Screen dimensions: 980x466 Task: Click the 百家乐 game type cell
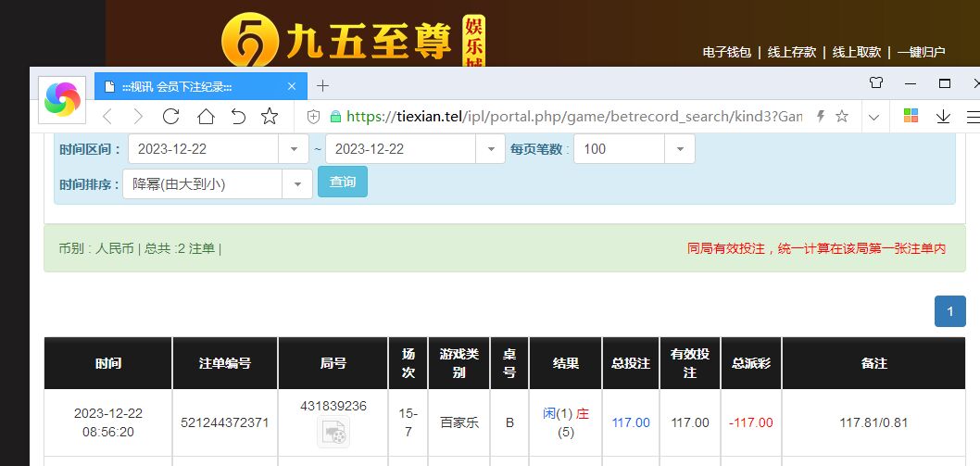pyautogui.click(x=459, y=422)
